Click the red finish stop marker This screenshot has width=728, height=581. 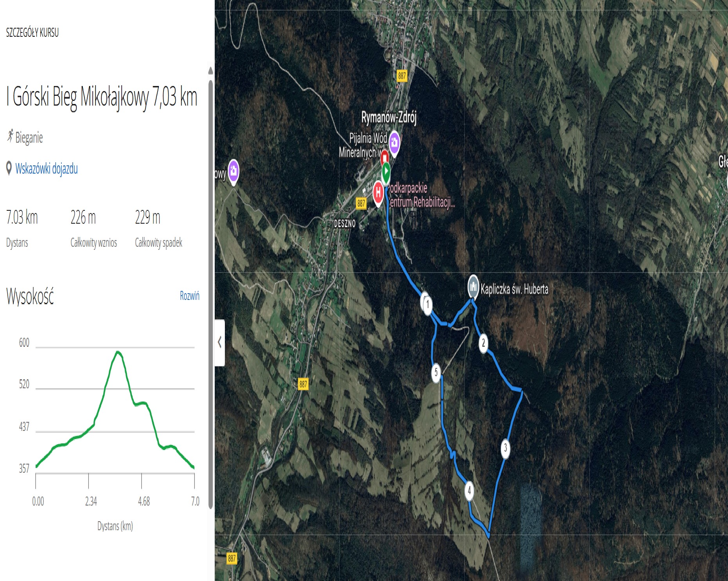(x=385, y=157)
